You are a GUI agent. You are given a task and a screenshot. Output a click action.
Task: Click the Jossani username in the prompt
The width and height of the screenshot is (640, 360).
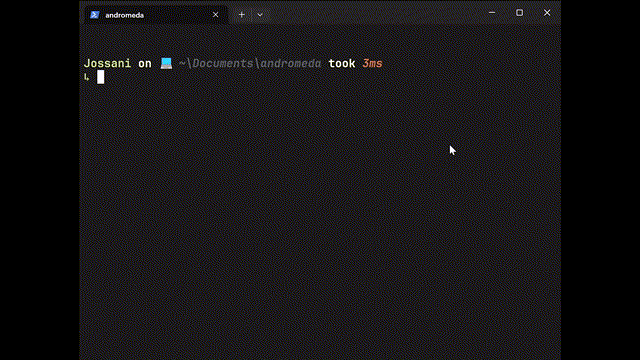pos(107,64)
